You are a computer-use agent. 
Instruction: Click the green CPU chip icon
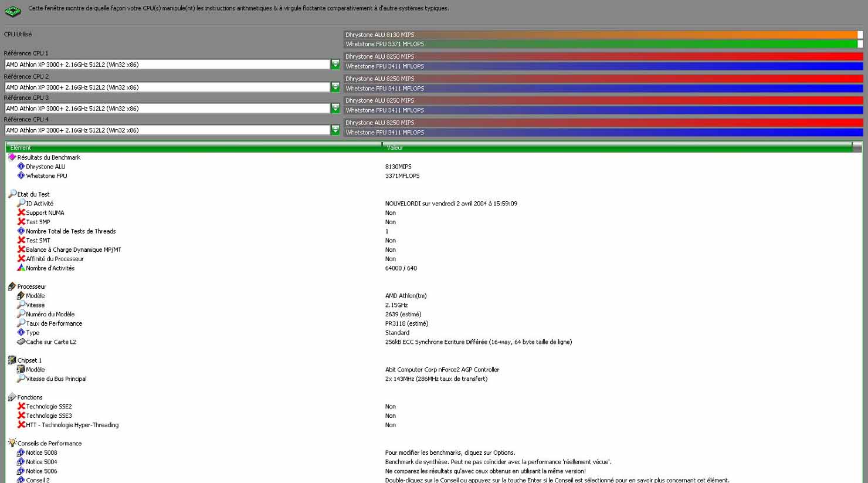pos(12,11)
